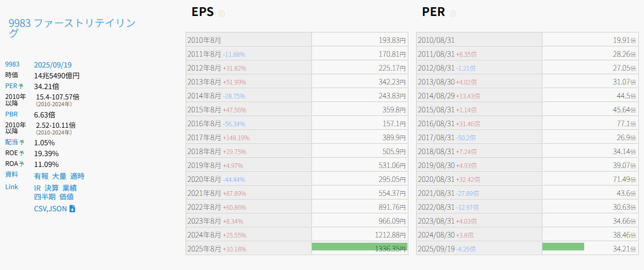The image size is (644, 270).
Task: Click the green bar in 2025/09/19 PER row
Action: coord(563,247)
